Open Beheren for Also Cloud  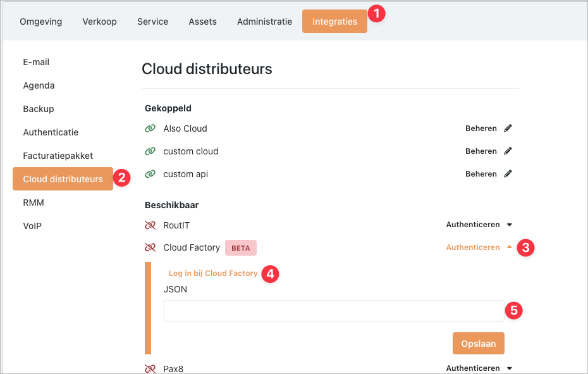(481, 128)
